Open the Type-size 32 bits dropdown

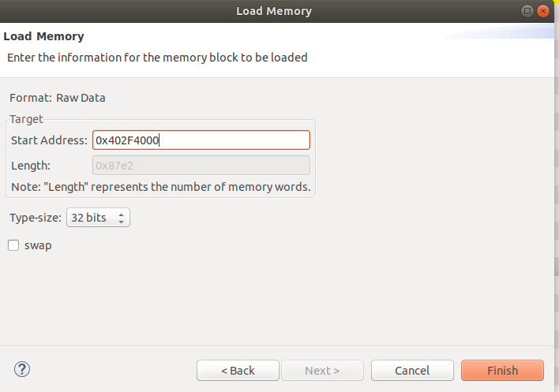(99, 218)
